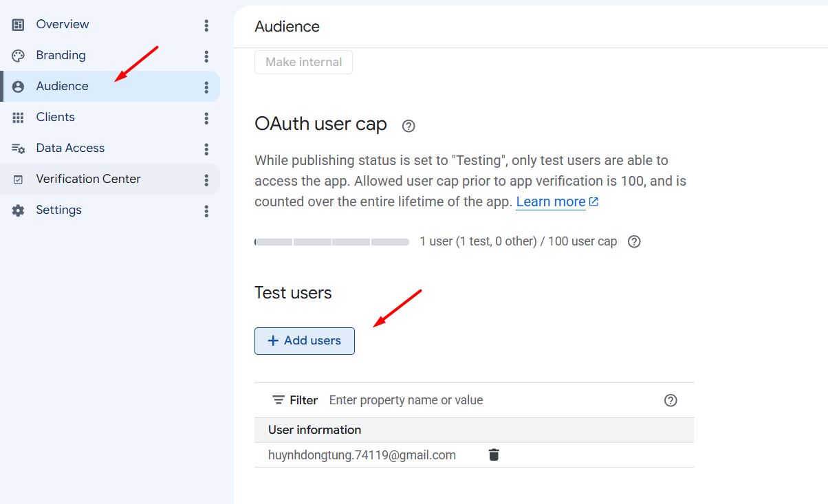Click the help icon next to 100 user cap
This screenshot has width=828, height=504.
click(x=635, y=242)
